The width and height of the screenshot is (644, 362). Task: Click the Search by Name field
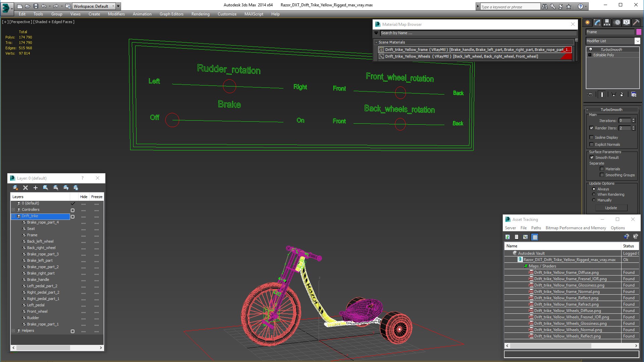pyautogui.click(x=478, y=33)
